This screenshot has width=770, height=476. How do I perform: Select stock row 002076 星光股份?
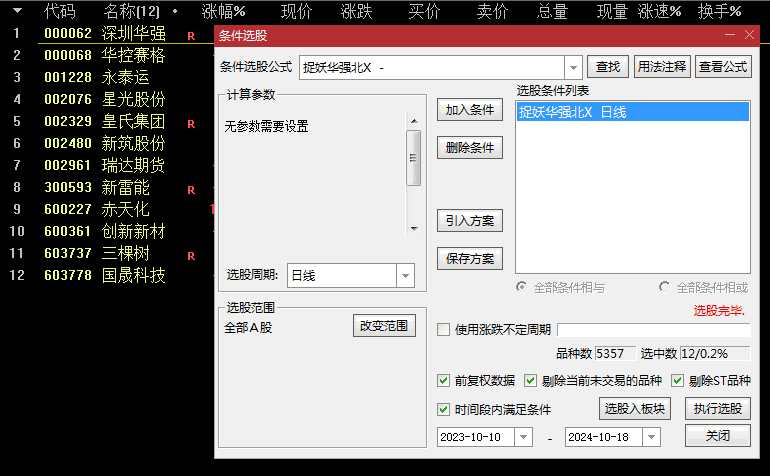pyautogui.click(x=107, y=99)
